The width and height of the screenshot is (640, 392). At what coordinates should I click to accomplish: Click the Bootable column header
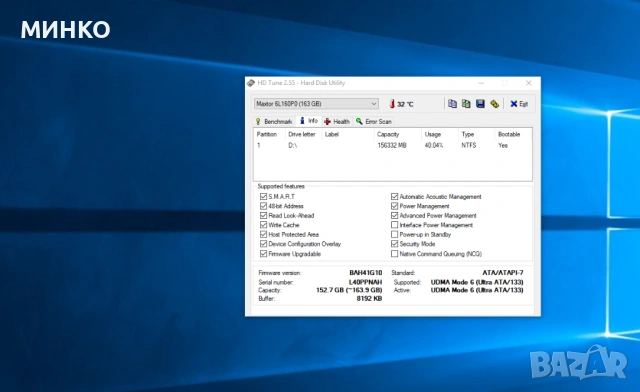click(x=509, y=134)
